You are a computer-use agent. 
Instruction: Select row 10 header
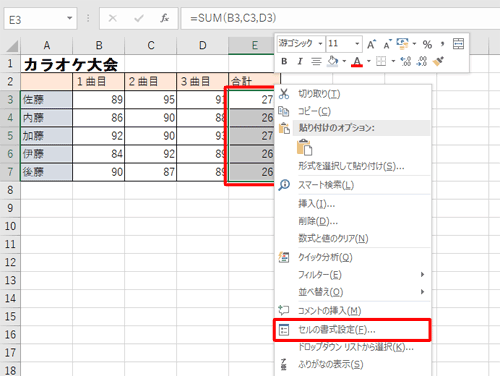tap(10, 226)
